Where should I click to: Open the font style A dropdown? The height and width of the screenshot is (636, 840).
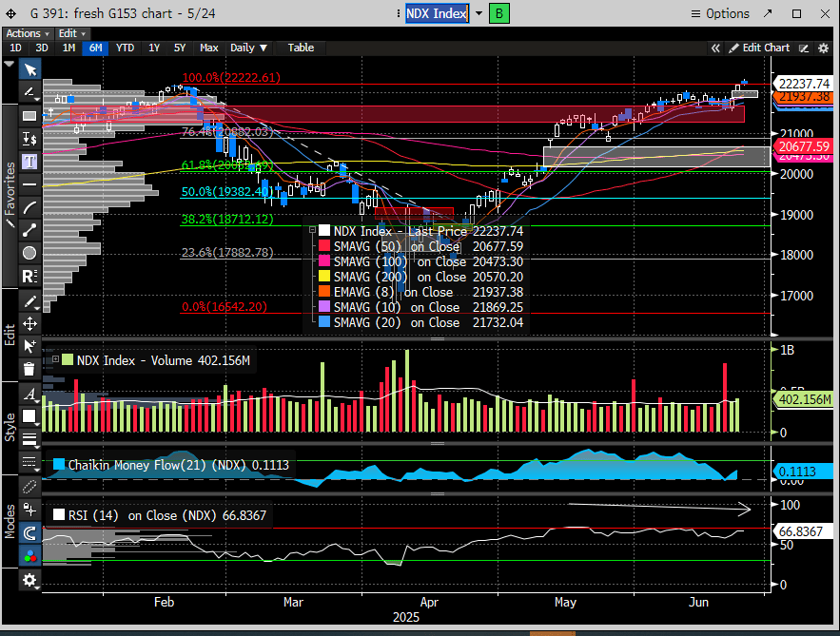coord(29,394)
